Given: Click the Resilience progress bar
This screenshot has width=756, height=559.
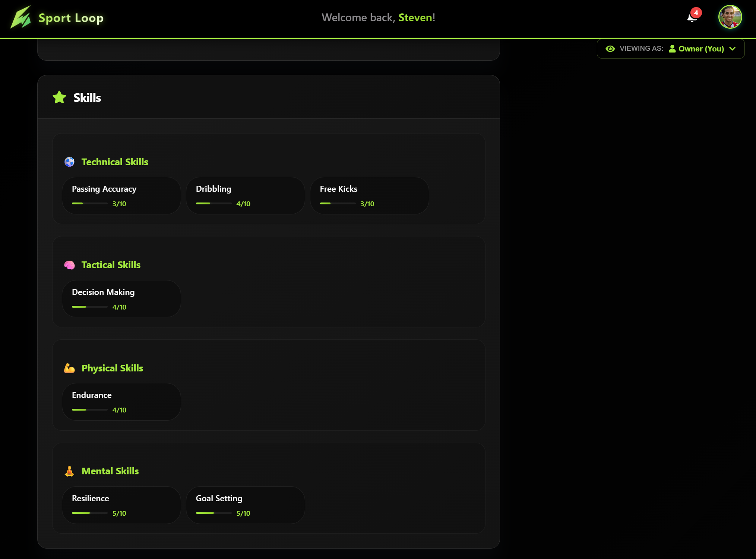Looking at the screenshot, I should (x=89, y=513).
